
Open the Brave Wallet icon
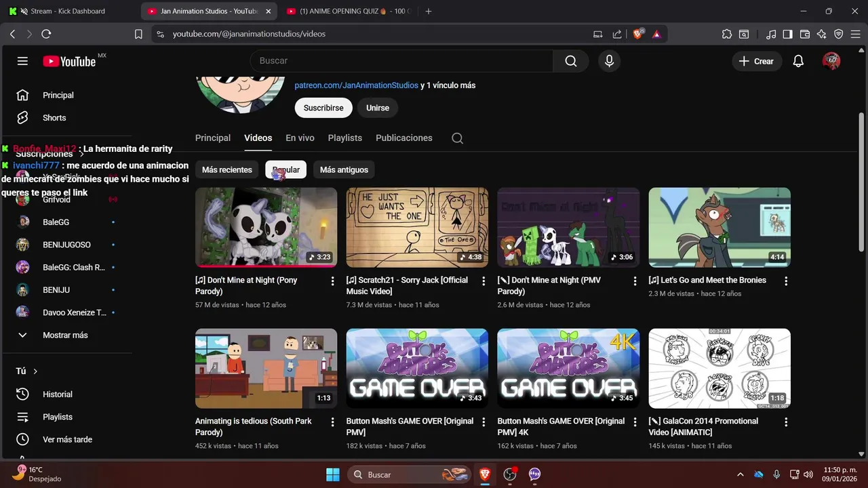tap(805, 34)
